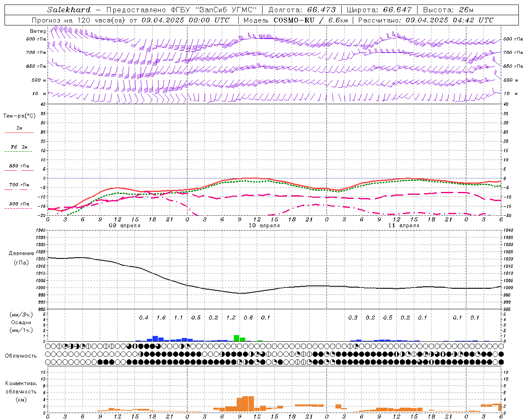Click the tallest blue precipitation bar on 09 апреля
Viewport: 525px width, 420px height.
155,338
